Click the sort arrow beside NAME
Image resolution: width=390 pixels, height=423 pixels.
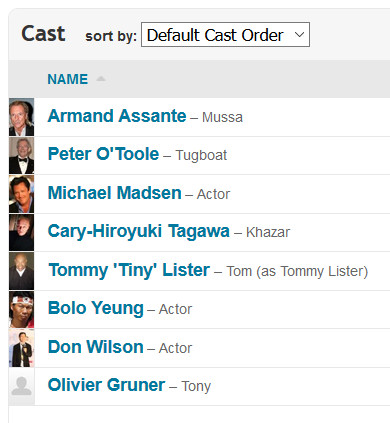click(101, 79)
